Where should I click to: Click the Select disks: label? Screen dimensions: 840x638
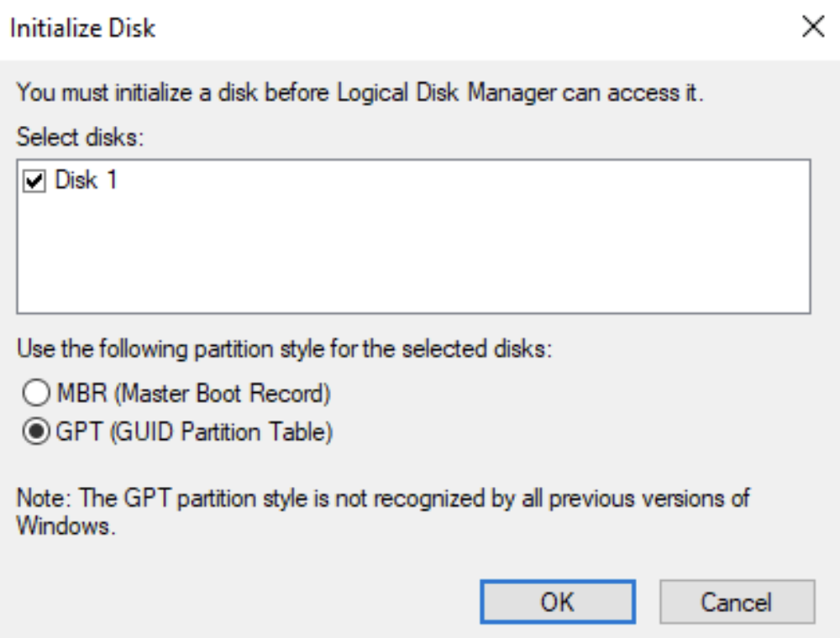pos(81,138)
